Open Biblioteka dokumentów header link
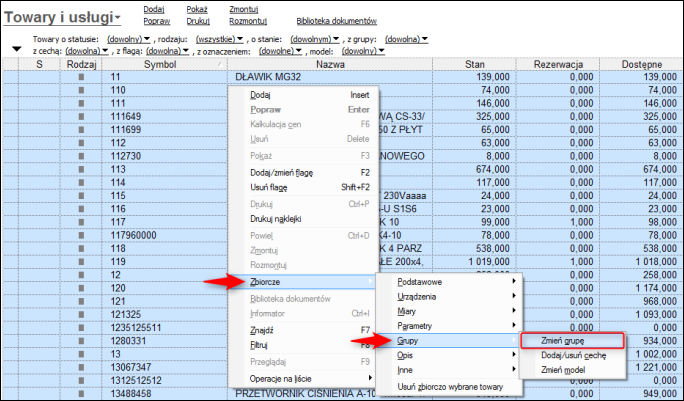684x401 pixels. pyautogui.click(x=336, y=21)
